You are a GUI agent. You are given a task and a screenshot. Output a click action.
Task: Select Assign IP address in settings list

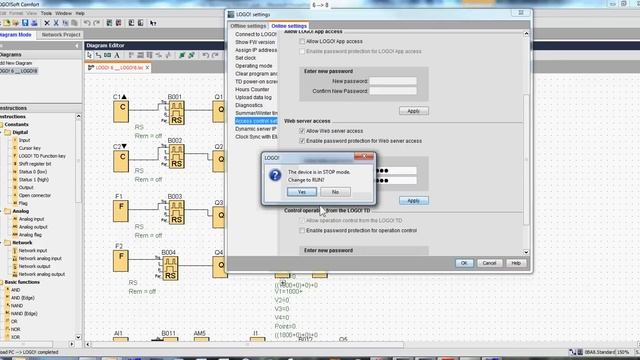(x=256, y=50)
